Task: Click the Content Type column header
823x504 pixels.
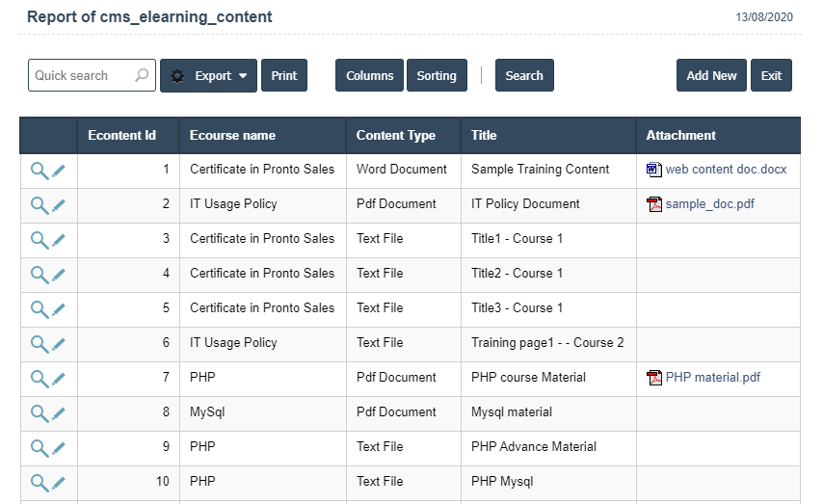Action: [395, 136]
